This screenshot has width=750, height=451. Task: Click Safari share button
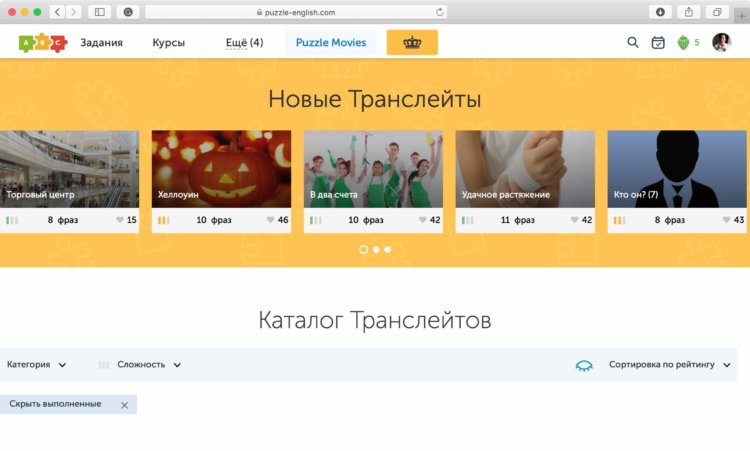point(689,12)
